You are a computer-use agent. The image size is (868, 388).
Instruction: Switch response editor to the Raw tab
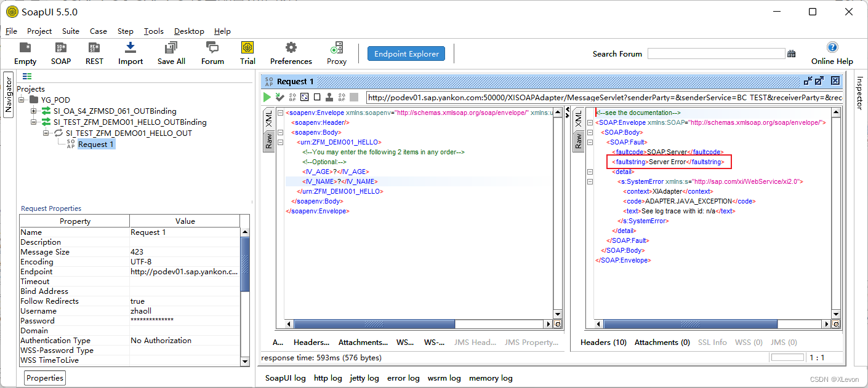(x=578, y=141)
